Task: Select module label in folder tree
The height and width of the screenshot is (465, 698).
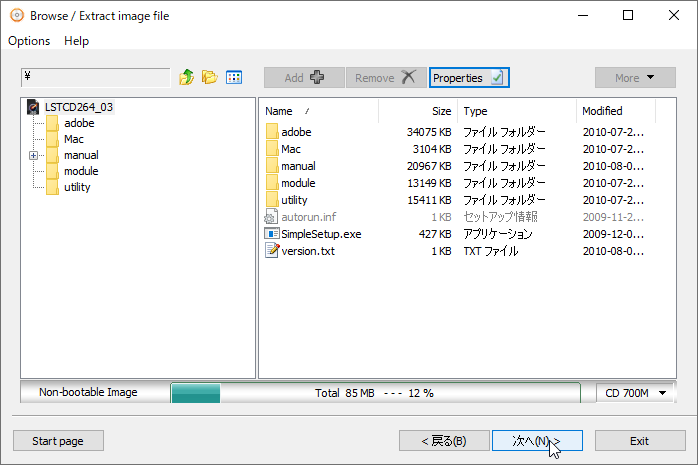Action: (81, 171)
